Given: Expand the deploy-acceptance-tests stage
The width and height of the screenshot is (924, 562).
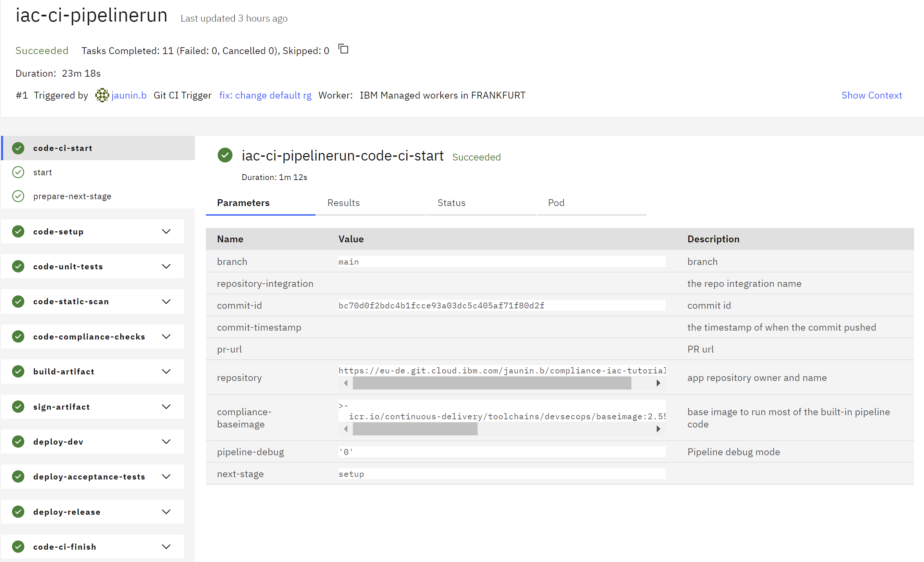Looking at the screenshot, I should pos(167,476).
